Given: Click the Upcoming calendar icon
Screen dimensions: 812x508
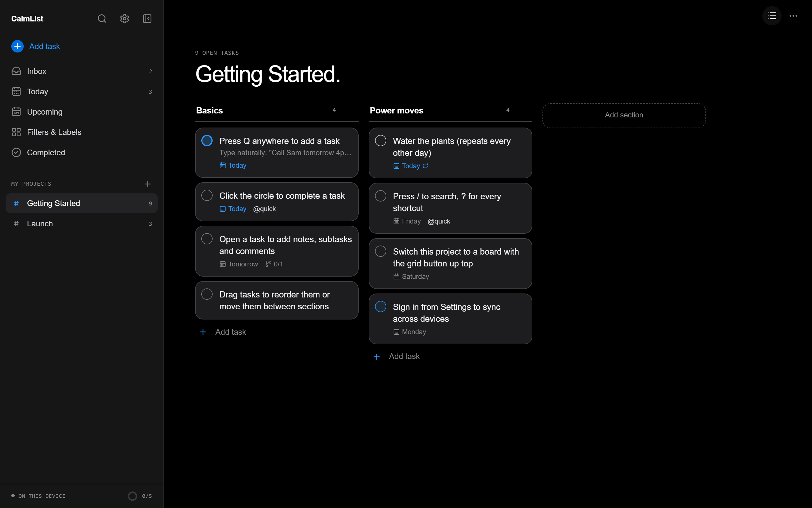Looking at the screenshot, I should tap(16, 112).
